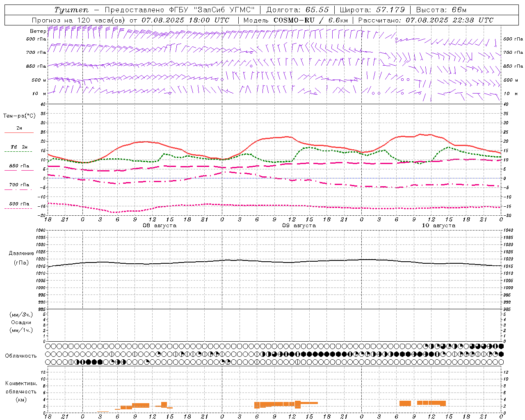Click the "Широта: 57.179" latitude value
The height and width of the screenshot is (420, 525).
pos(372,10)
